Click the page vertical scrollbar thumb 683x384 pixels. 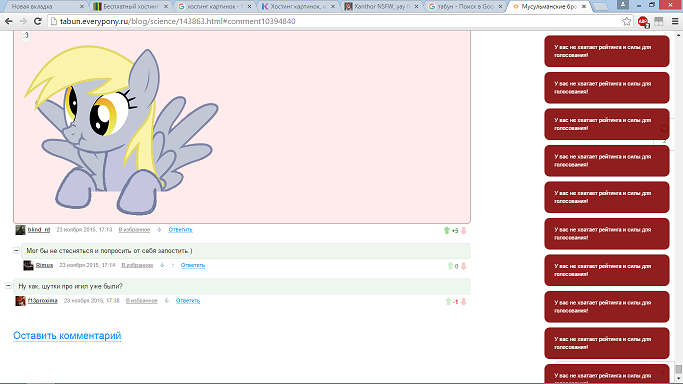click(679, 370)
